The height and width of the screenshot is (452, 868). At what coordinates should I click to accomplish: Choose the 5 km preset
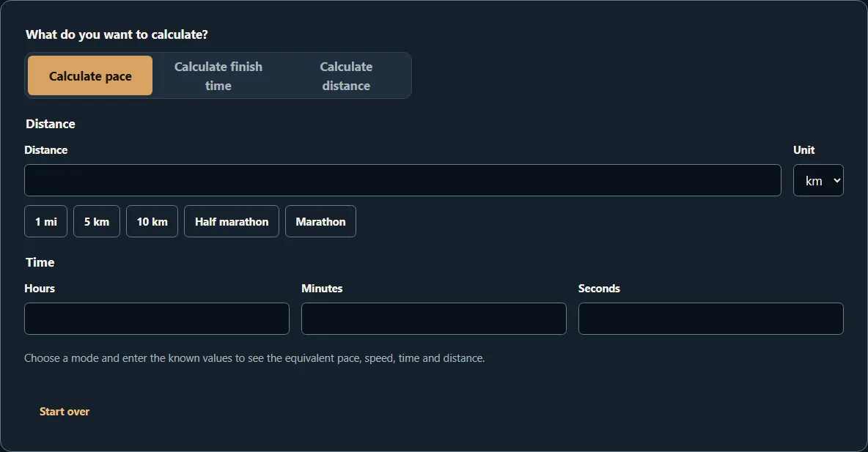pyautogui.click(x=97, y=221)
